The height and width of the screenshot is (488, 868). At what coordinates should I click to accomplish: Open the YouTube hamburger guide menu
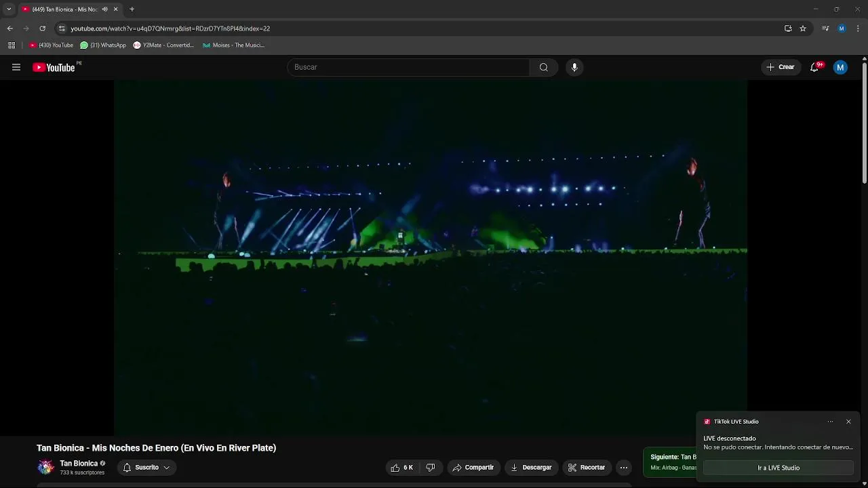(16, 67)
